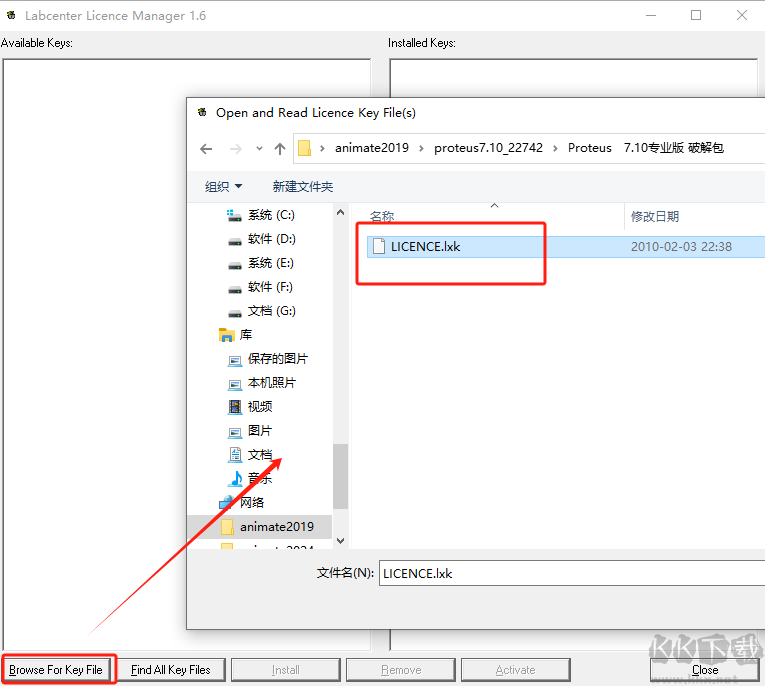765x686 pixels.
Task: Open the 库 libraries node
Action: tap(236, 335)
